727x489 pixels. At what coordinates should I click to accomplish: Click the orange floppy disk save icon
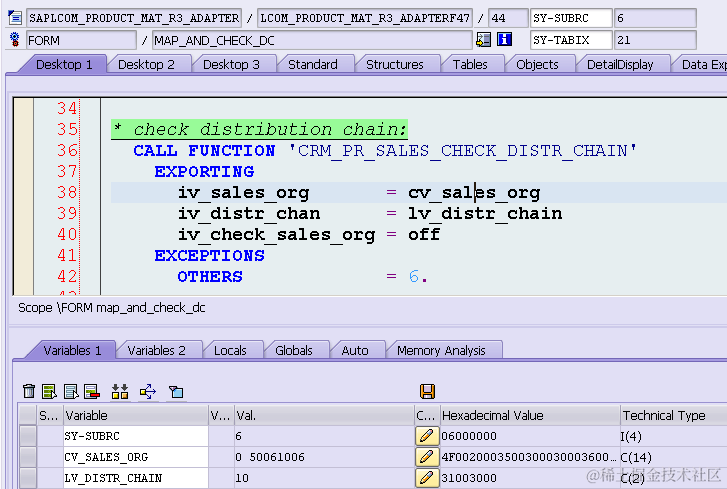tap(427, 392)
